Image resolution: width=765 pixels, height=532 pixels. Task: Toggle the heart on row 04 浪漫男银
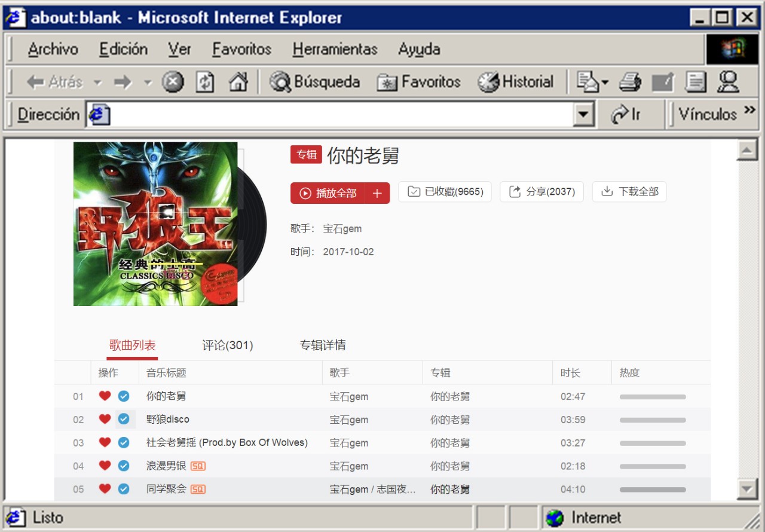point(105,466)
